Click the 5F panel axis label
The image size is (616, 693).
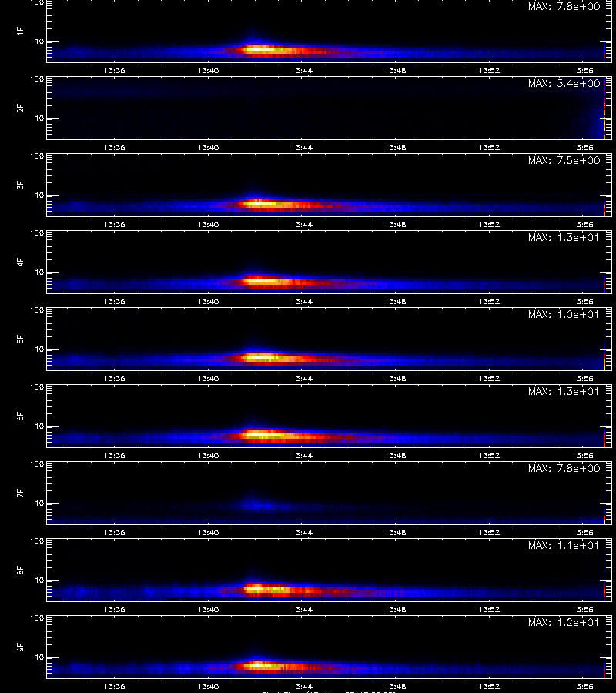(x=20, y=339)
